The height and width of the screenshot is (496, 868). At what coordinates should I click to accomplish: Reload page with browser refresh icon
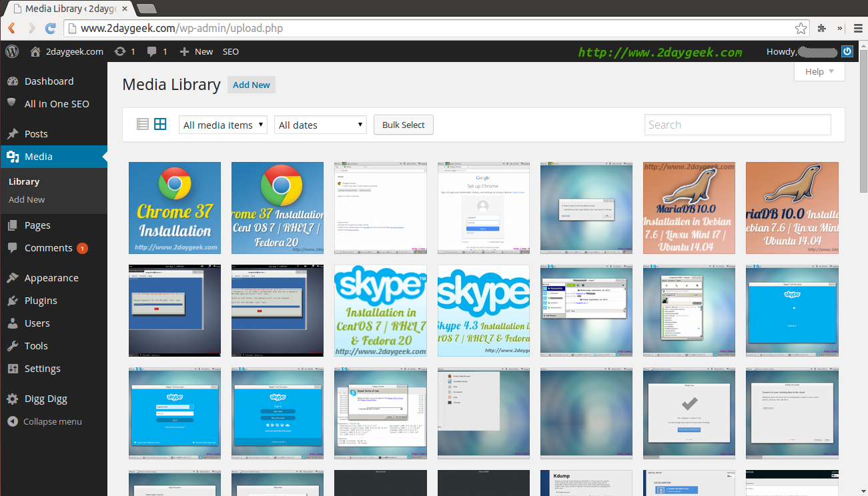click(50, 28)
